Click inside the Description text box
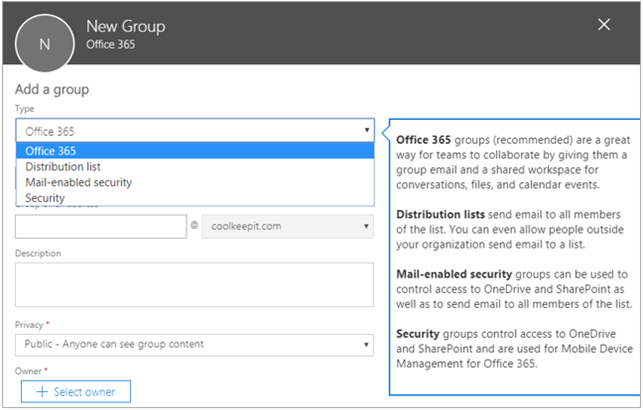This screenshot has width=643, height=410. [x=194, y=285]
